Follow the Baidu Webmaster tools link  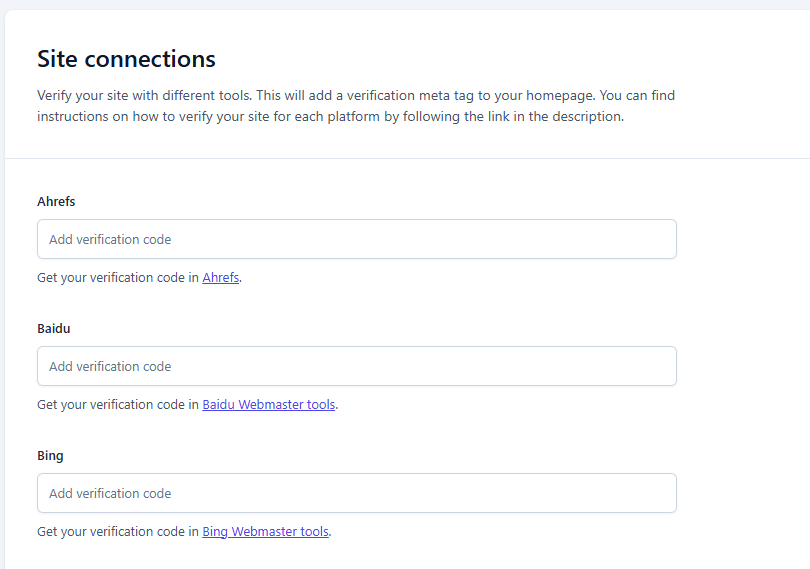(268, 405)
